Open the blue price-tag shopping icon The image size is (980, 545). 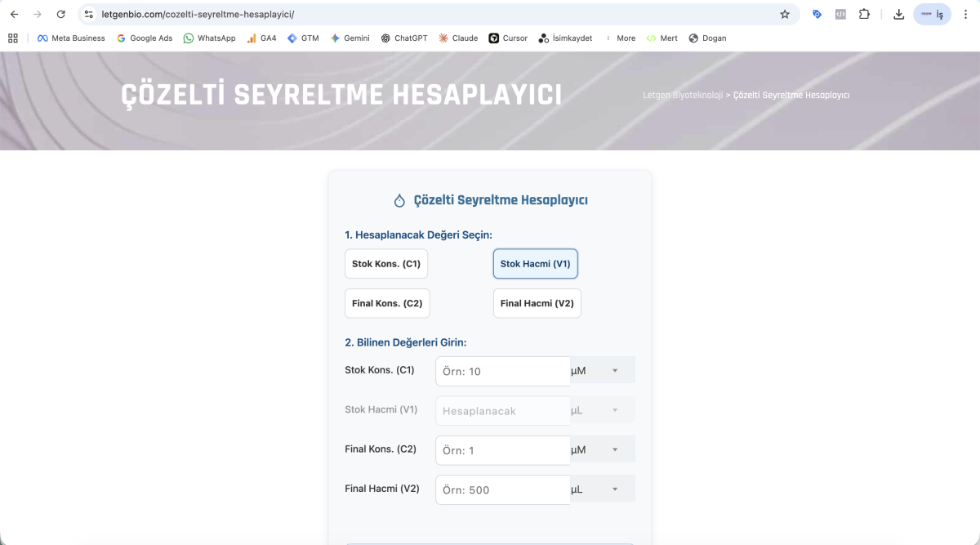point(817,14)
